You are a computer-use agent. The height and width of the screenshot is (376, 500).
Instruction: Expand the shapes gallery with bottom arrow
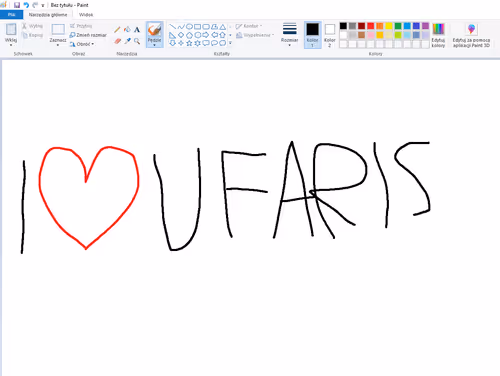[230, 43]
